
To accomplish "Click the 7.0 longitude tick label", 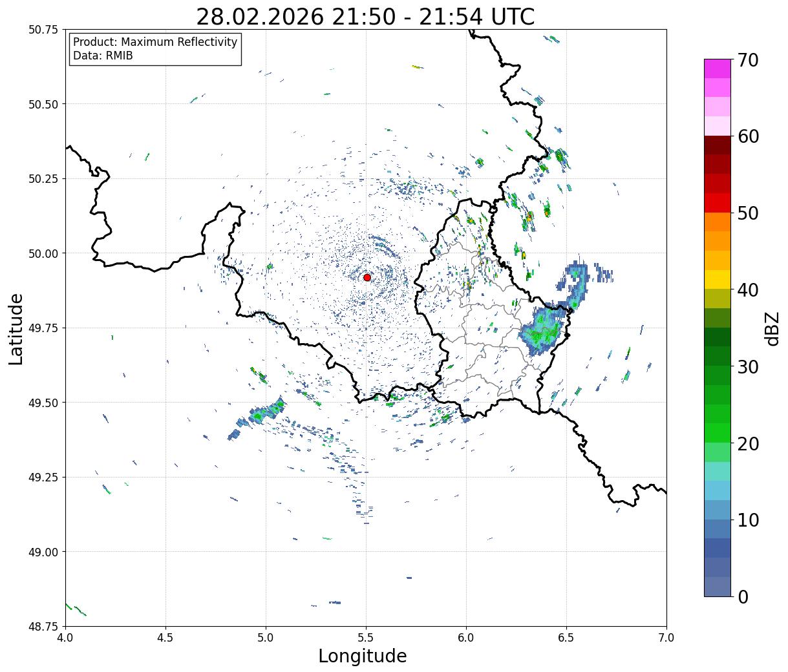I will pos(666,637).
